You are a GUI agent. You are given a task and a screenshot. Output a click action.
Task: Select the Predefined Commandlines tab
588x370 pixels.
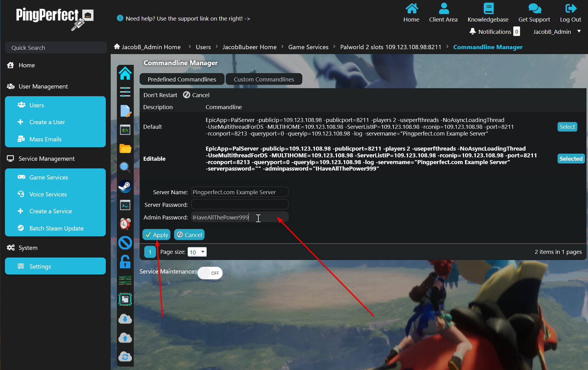click(182, 79)
